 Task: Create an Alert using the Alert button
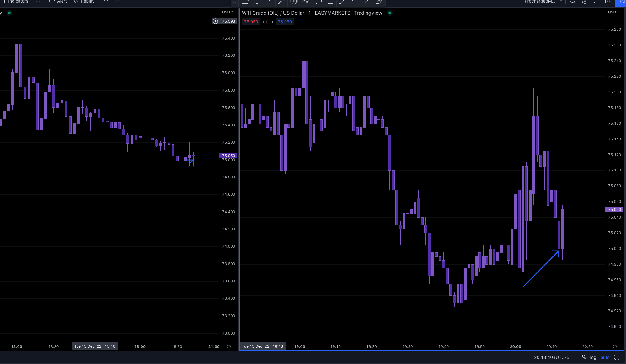(x=58, y=2)
